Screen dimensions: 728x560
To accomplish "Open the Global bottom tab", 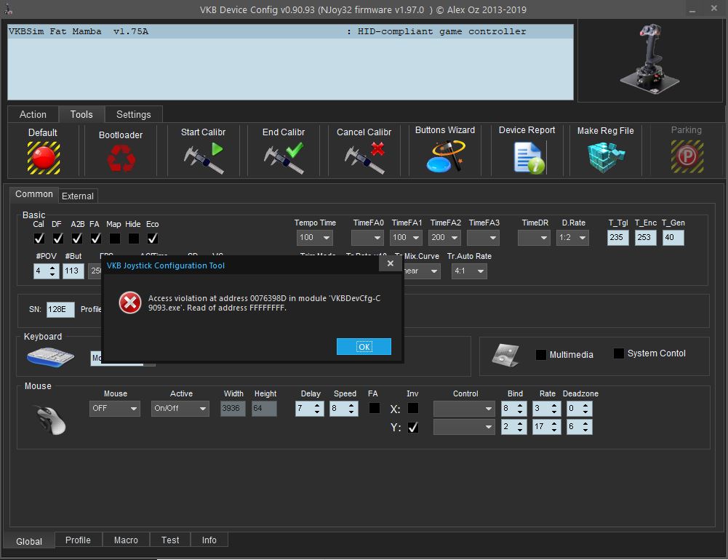I will click(x=29, y=541).
